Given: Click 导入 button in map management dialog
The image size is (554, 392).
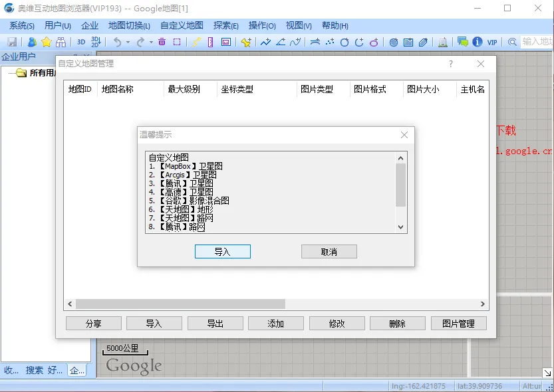Looking at the screenshot, I should click(154, 323).
